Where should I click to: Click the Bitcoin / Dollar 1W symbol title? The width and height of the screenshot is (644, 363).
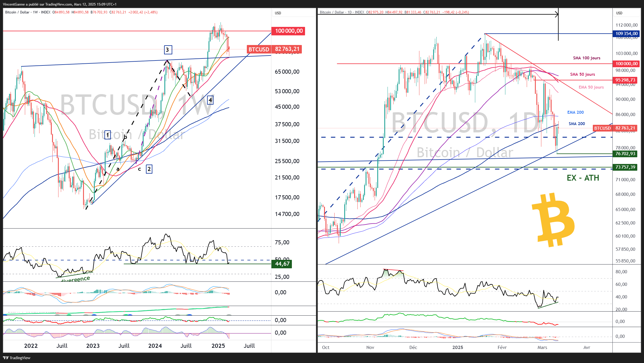coord(22,12)
